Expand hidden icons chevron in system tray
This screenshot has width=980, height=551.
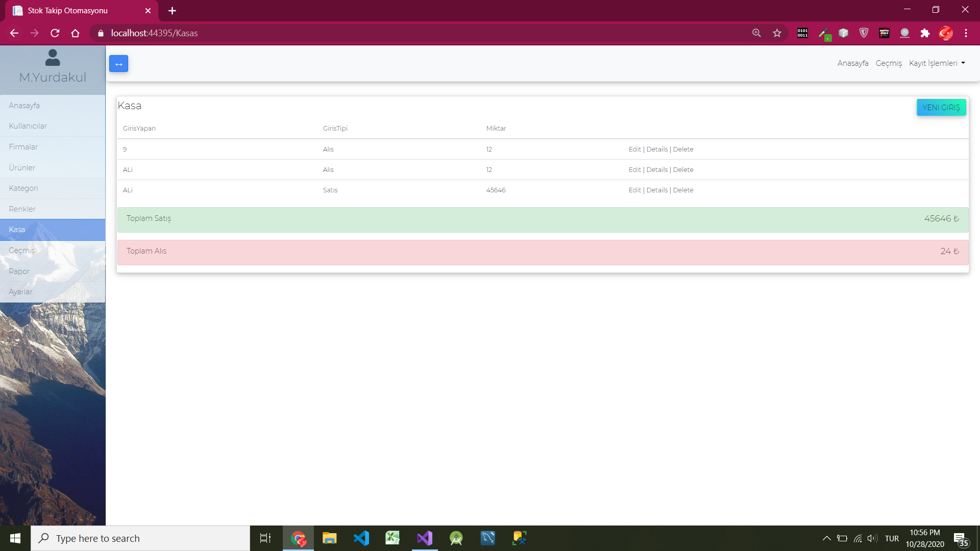827,538
